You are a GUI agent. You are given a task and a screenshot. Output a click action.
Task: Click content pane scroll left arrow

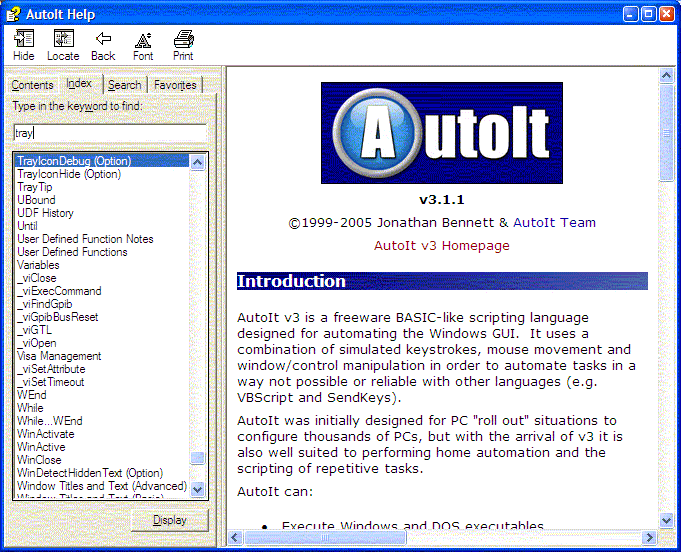coord(235,538)
